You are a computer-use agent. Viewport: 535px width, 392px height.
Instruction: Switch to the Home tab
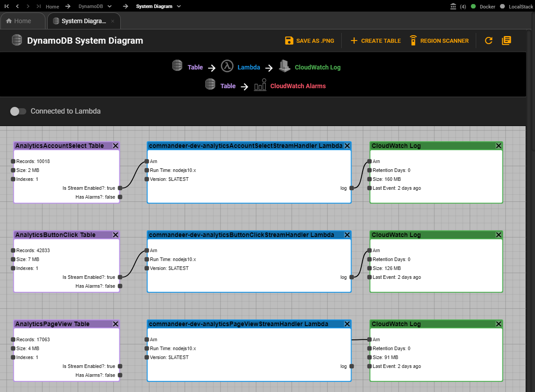tap(23, 21)
